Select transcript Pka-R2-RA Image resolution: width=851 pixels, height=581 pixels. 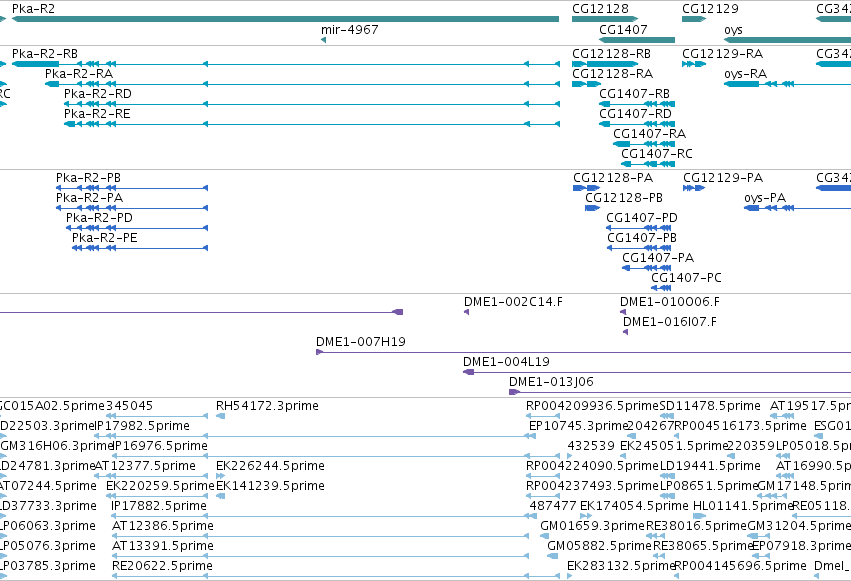(x=79, y=74)
